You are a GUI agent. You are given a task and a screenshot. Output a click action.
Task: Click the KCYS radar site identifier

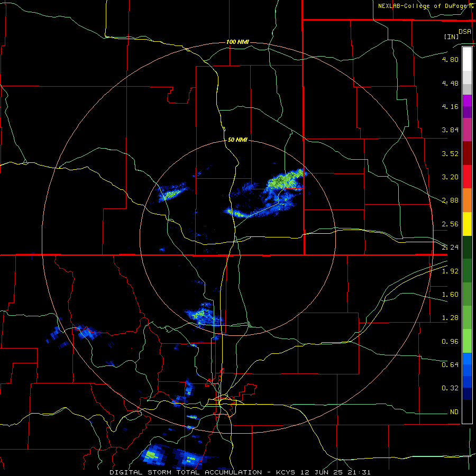[286, 472]
